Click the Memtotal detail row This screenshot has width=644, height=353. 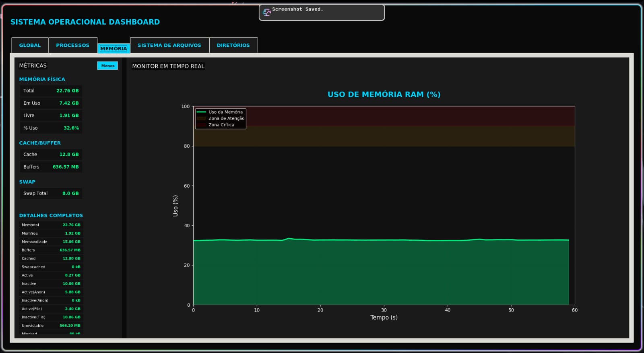click(x=51, y=225)
